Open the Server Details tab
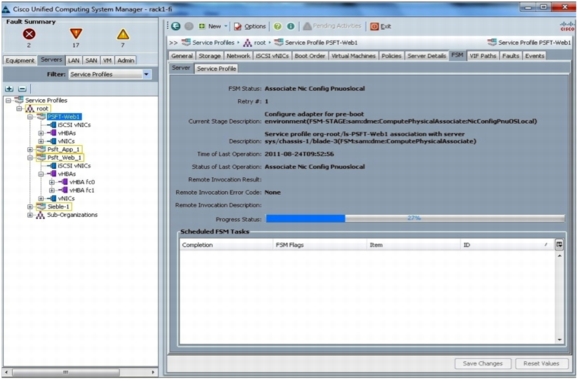The height and width of the screenshot is (381, 578). (426, 56)
